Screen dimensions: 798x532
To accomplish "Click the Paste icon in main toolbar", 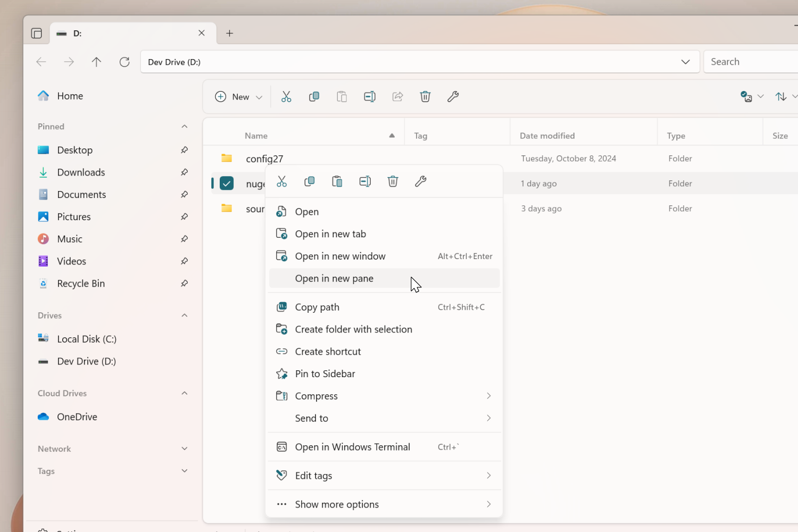I will [342, 97].
